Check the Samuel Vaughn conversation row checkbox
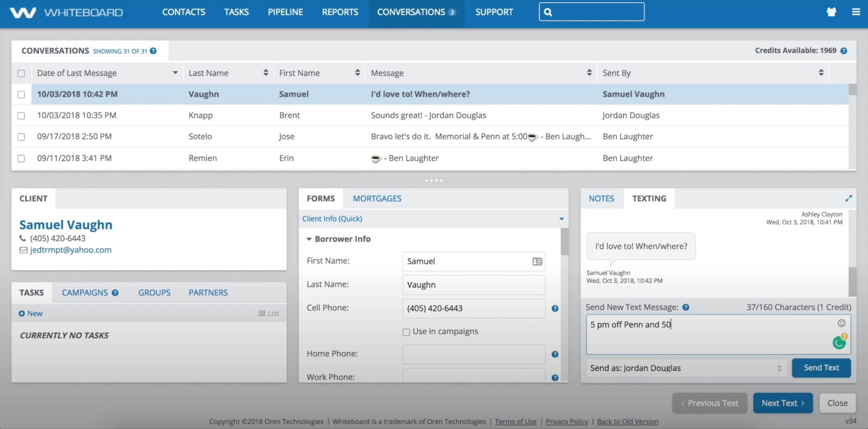The height and width of the screenshot is (429, 868). 21,95
